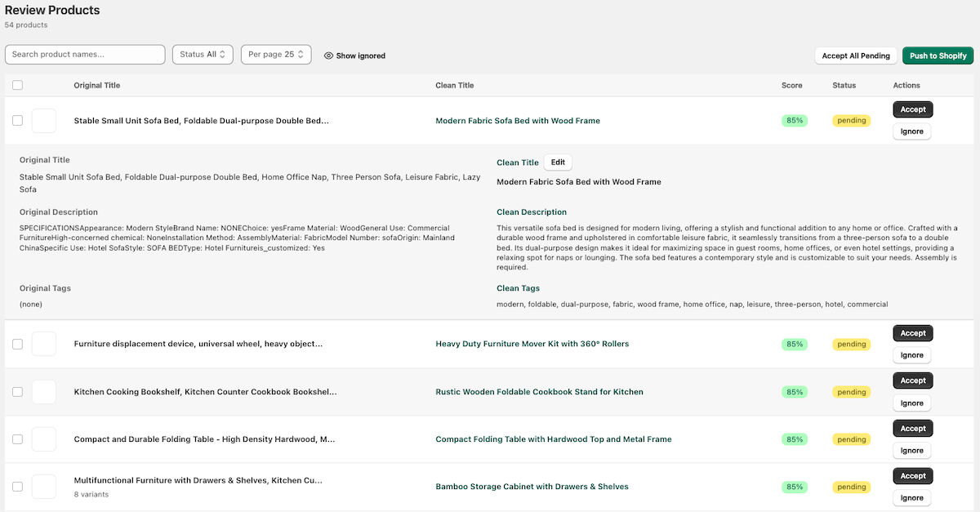The width and height of the screenshot is (980, 512).
Task: Click the Score column header
Action: click(792, 85)
